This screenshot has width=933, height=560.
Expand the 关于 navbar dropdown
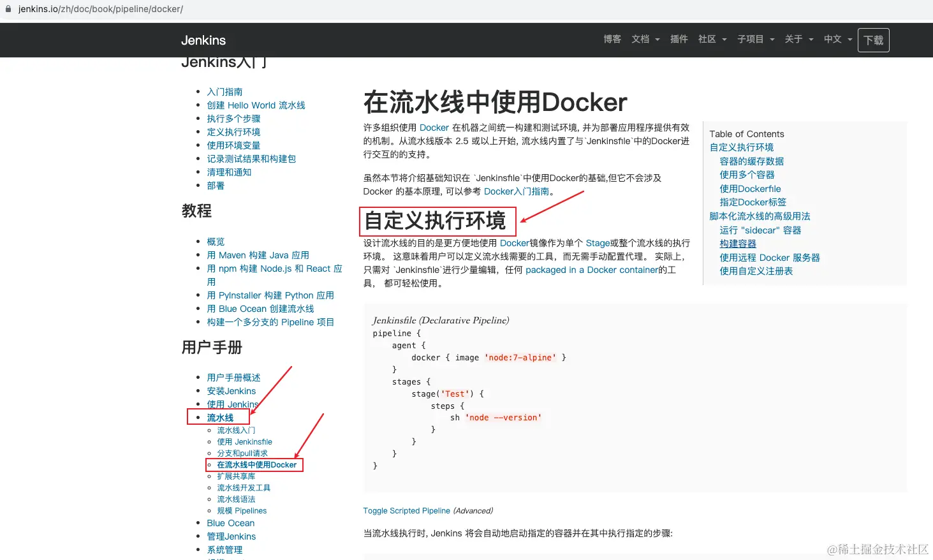pos(799,40)
